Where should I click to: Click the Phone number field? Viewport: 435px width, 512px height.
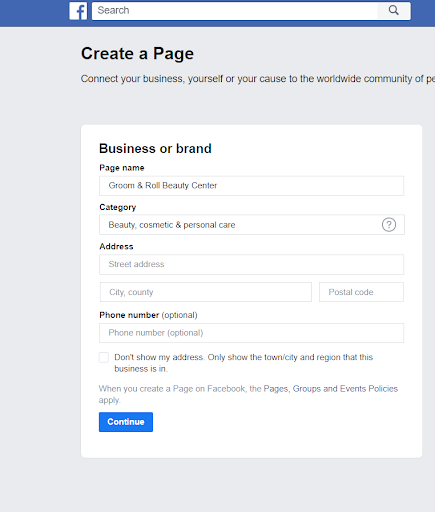tap(251, 333)
